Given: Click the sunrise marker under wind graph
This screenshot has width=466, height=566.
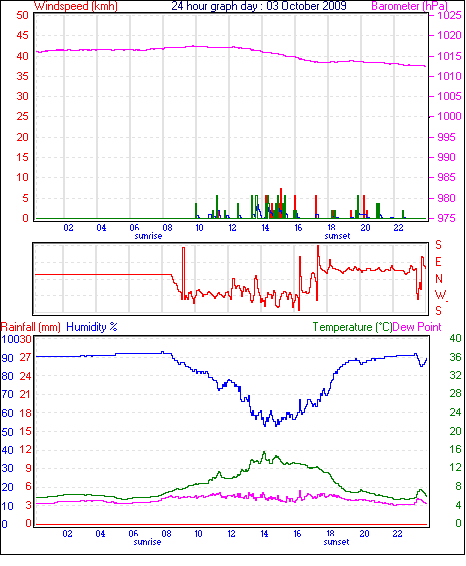Looking at the screenshot, I should point(148,236).
